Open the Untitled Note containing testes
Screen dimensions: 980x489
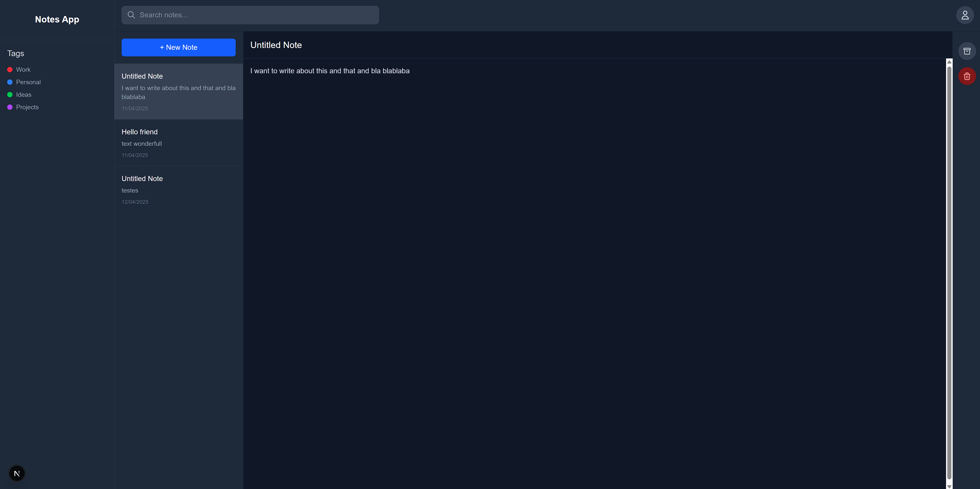[179, 189]
